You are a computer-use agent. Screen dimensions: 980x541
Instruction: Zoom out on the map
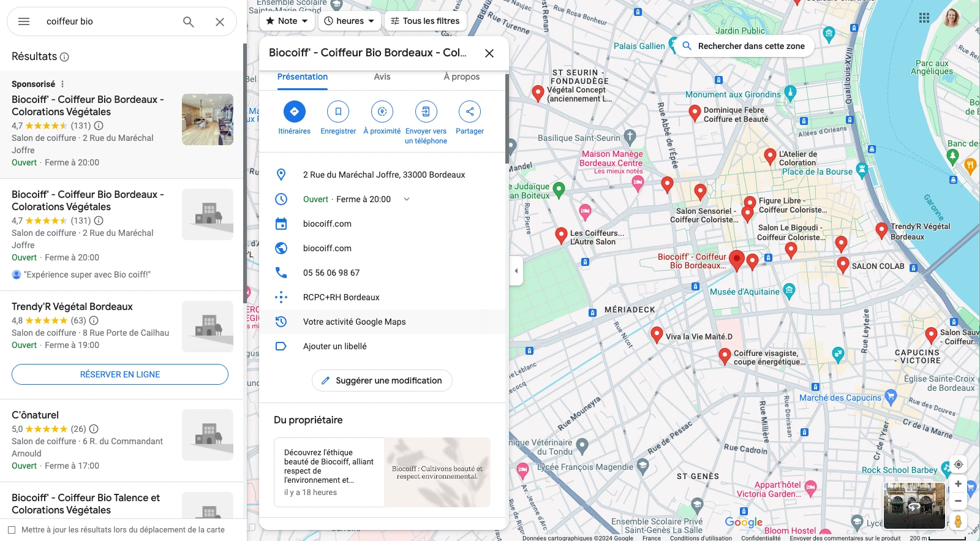(x=959, y=501)
